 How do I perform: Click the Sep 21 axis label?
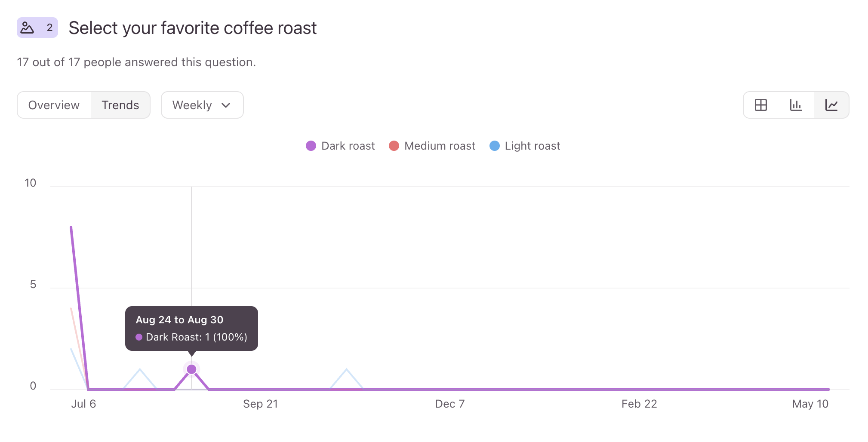(260, 404)
